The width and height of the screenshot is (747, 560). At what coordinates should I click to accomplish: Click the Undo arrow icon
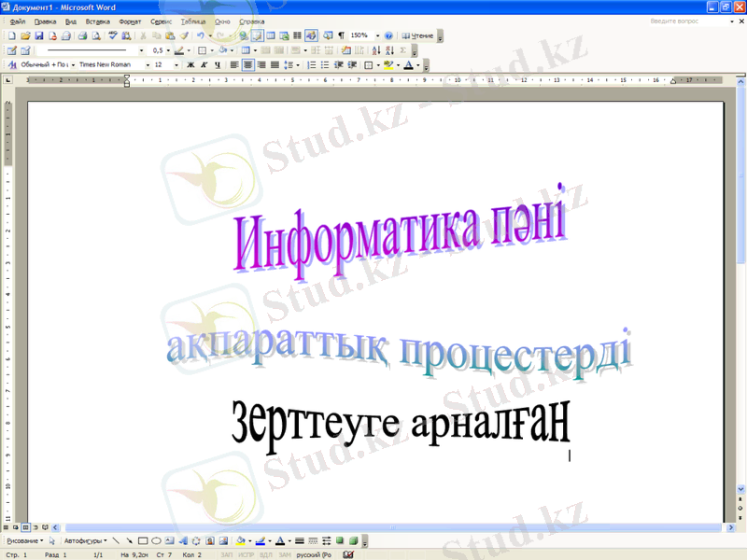tap(200, 35)
